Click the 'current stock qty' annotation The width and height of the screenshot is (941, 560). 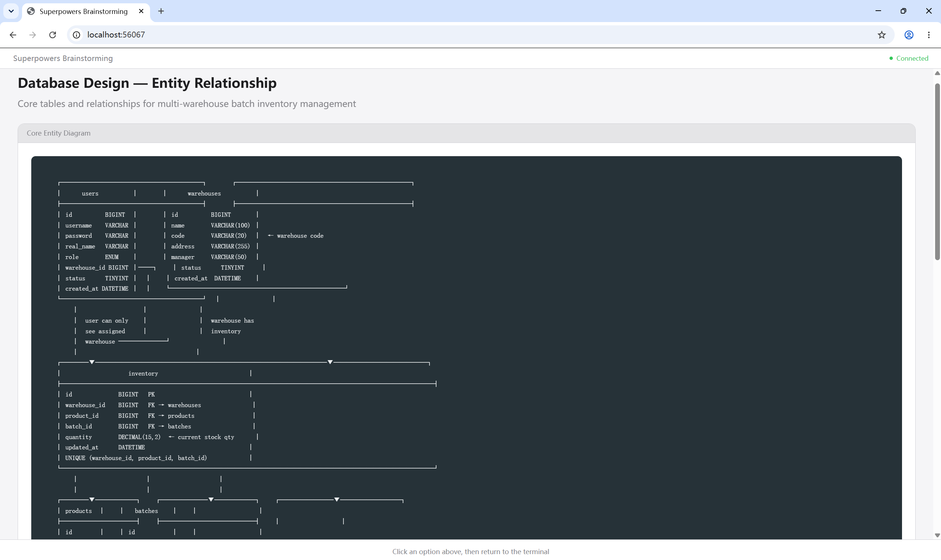(206, 437)
